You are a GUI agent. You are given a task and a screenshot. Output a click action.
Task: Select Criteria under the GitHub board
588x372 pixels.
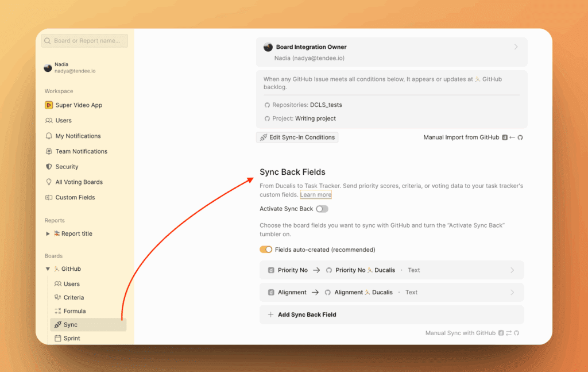tap(73, 298)
